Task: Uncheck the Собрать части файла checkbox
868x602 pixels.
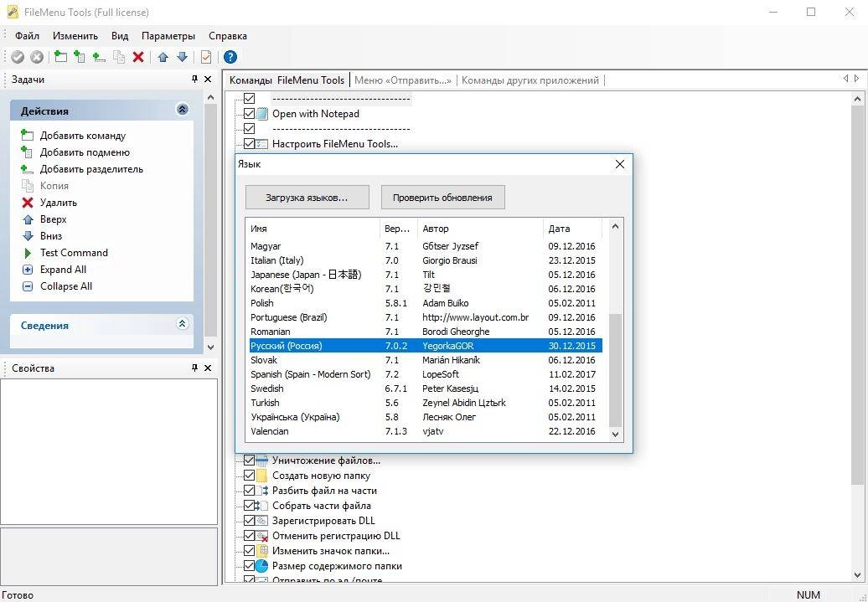Action: click(x=249, y=505)
